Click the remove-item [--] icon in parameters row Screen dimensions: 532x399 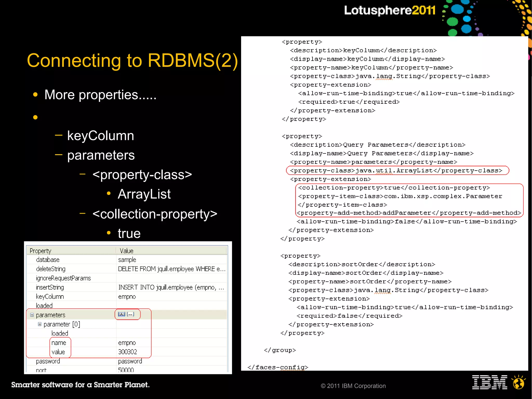(131, 314)
